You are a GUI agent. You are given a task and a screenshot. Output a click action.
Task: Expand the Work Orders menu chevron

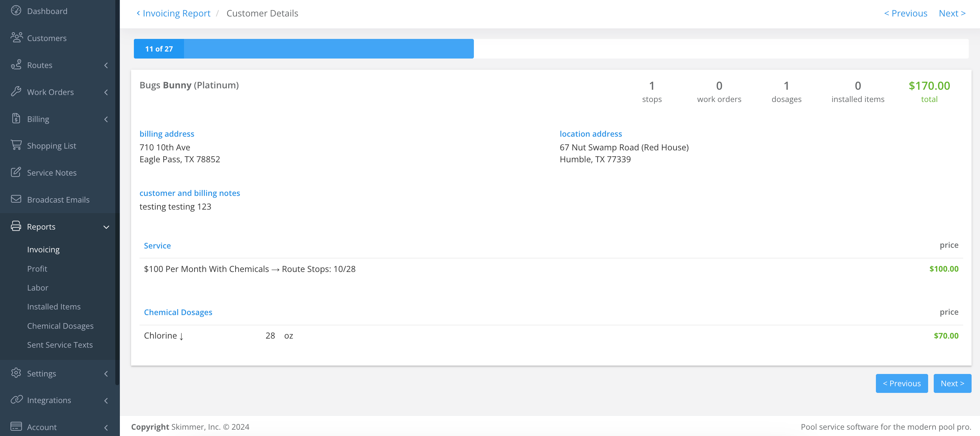click(106, 92)
